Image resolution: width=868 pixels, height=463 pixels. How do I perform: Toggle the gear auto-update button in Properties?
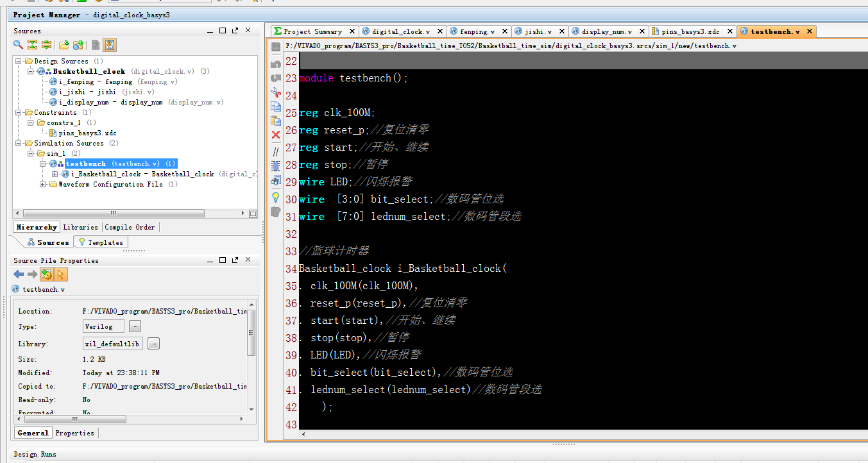coord(47,274)
